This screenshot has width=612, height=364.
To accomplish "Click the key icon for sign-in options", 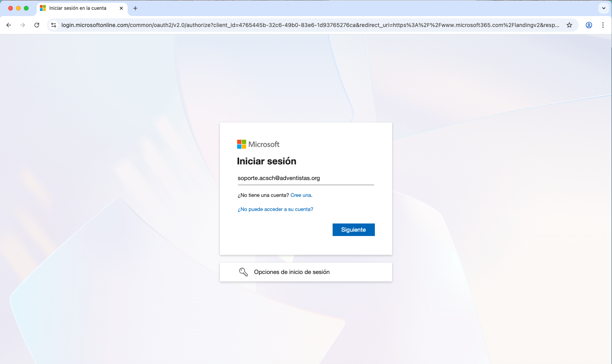I will point(243,272).
